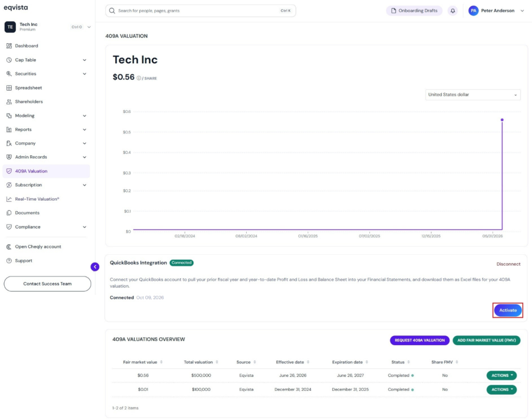Image resolution: width=532 pixels, height=419 pixels.
Task: Click the Dashboard grid icon
Action: coord(9,46)
